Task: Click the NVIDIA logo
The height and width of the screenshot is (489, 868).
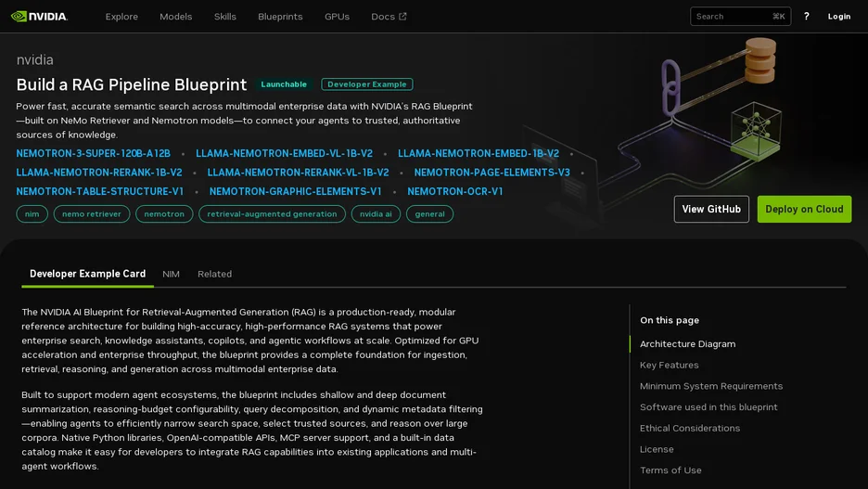Action: [39, 17]
